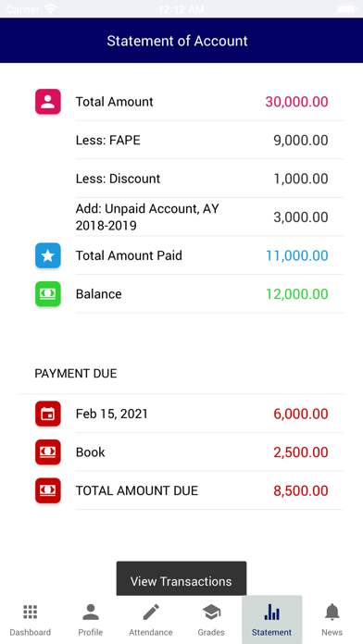The width and height of the screenshot is (363, 644).
Task: Tap the Grades graduation cap icon
Action: tap(211, 612)
